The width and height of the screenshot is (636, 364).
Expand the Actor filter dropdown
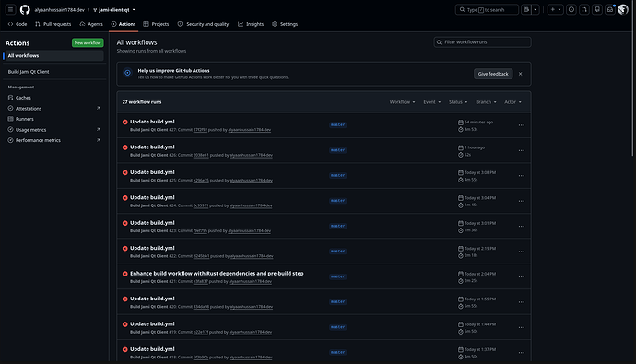tap(512, 102)
